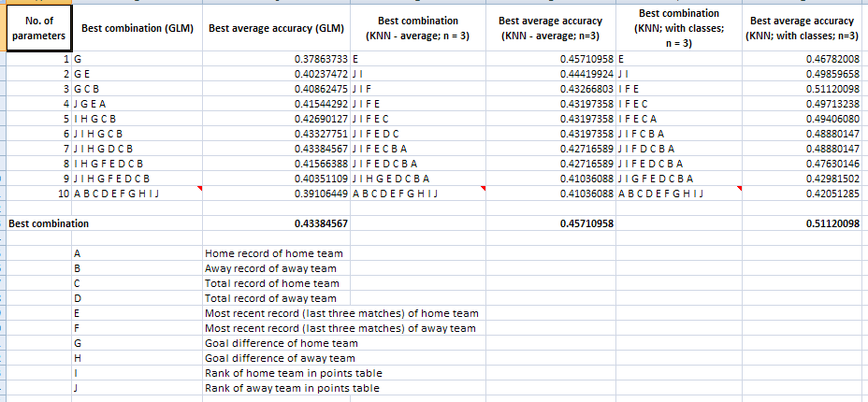Image resolution: width=868 pixels, height=402 pixels.
Task: Click the value 0.40351109
Action: [x=321, y=178]
